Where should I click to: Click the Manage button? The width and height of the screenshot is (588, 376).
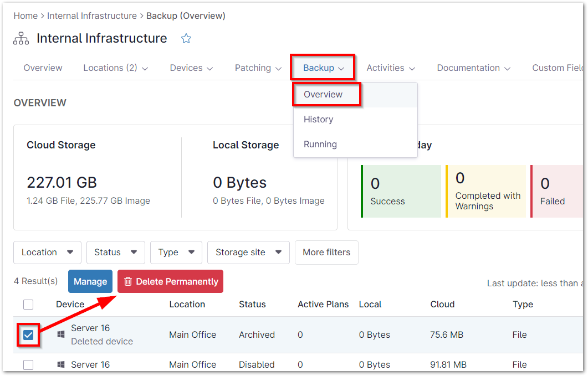90,281
